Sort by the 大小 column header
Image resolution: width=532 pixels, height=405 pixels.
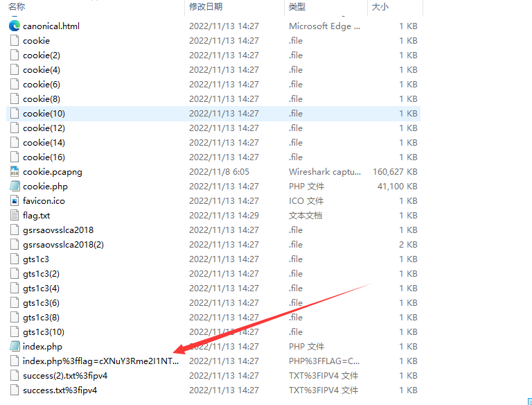(380, 6)
